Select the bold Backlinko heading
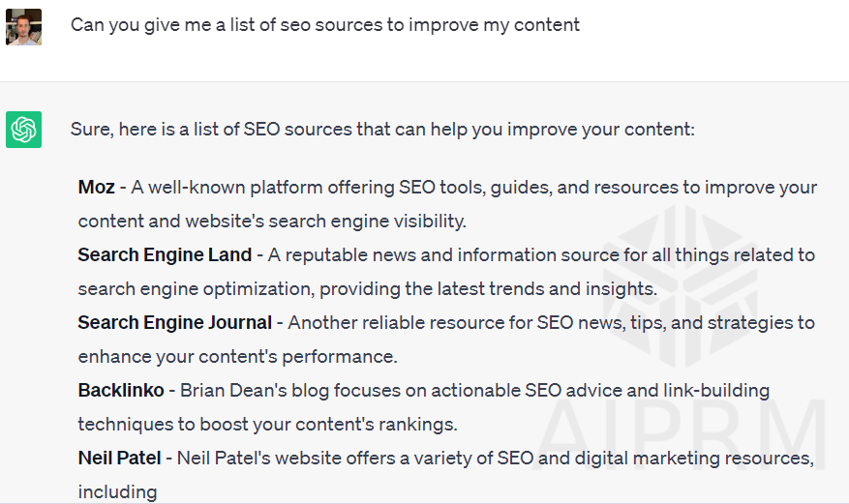Screen dimensions: 849x504 (121, 390)
